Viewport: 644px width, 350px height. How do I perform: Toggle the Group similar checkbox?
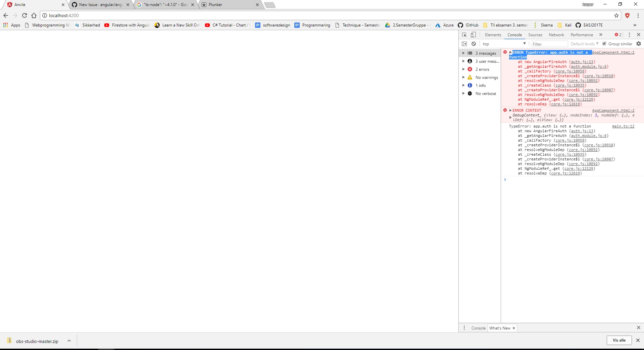[604, 44]
